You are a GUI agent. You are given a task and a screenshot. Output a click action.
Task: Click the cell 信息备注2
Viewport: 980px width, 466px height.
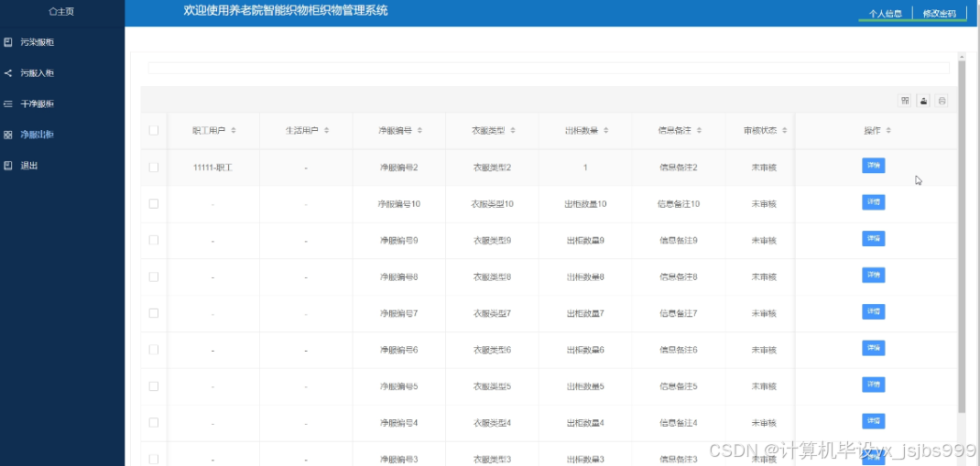(x=678, y=168)
